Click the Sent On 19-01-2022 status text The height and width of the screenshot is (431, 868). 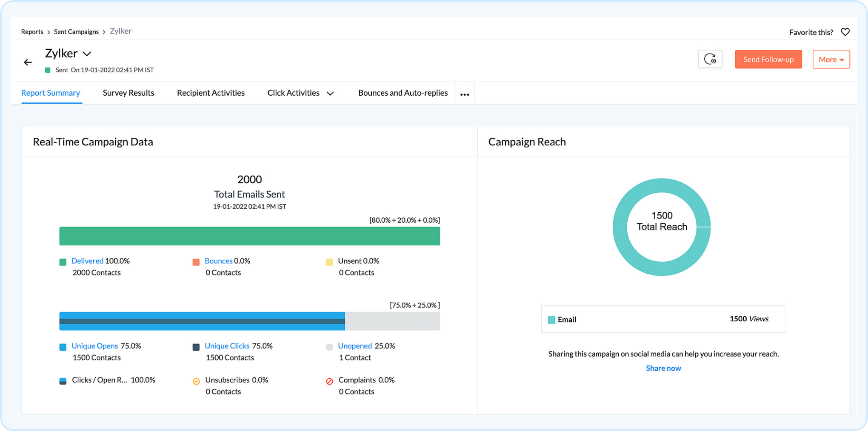click(x=105, y=70)
